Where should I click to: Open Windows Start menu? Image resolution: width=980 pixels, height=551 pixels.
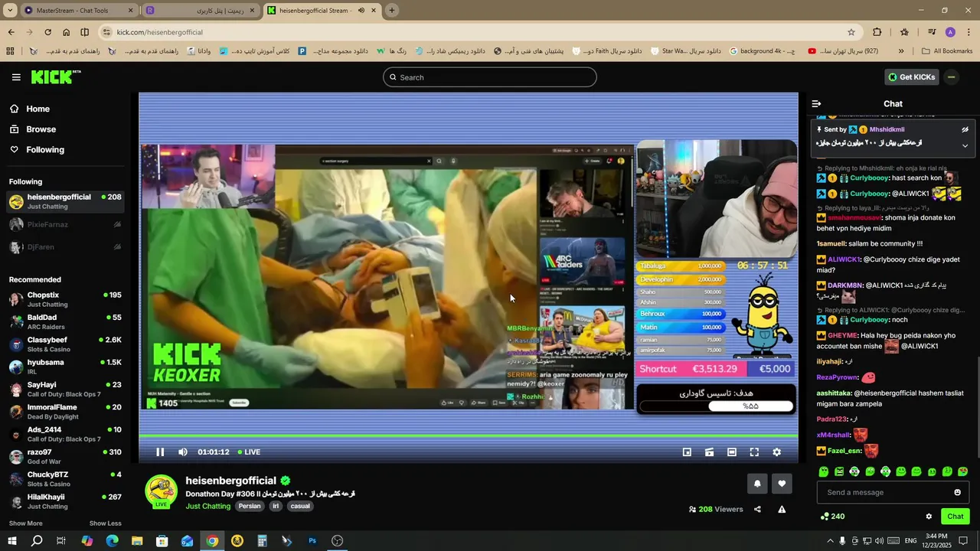click(12, 541)
